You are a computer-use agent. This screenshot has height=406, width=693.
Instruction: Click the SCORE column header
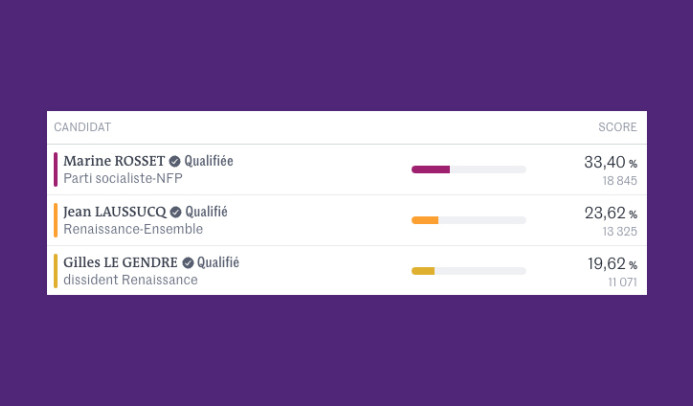[617, 127]
